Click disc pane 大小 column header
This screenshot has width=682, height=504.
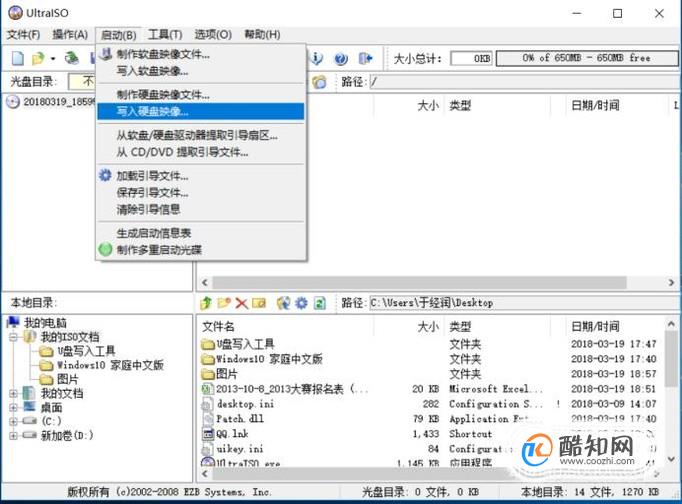(428, 105)
